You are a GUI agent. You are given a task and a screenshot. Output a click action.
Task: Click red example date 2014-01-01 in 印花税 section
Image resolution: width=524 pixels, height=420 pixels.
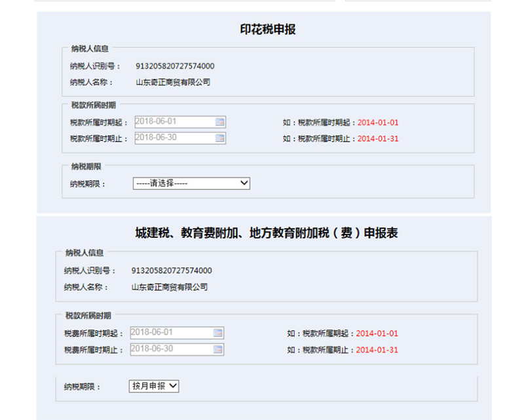pos(378,123)
